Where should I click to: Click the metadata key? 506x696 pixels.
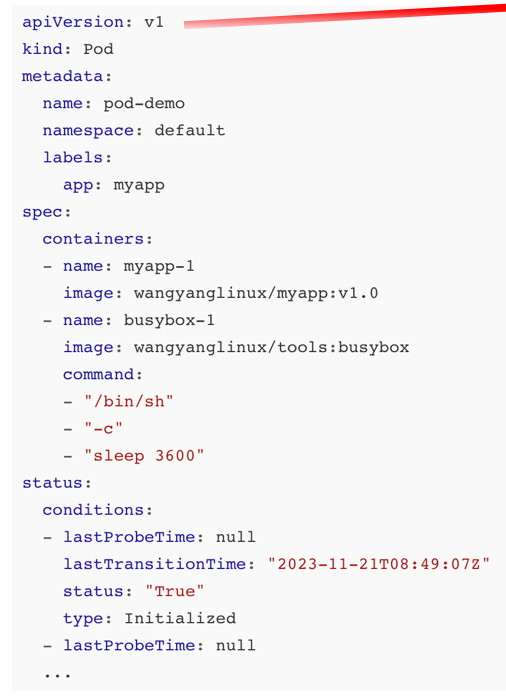click(63, 76)
